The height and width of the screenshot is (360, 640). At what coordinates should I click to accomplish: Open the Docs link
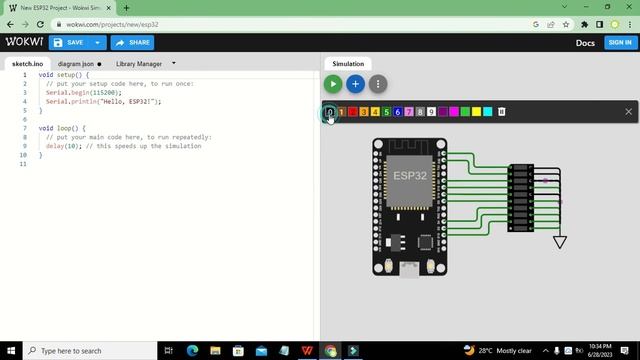[585, 43]
